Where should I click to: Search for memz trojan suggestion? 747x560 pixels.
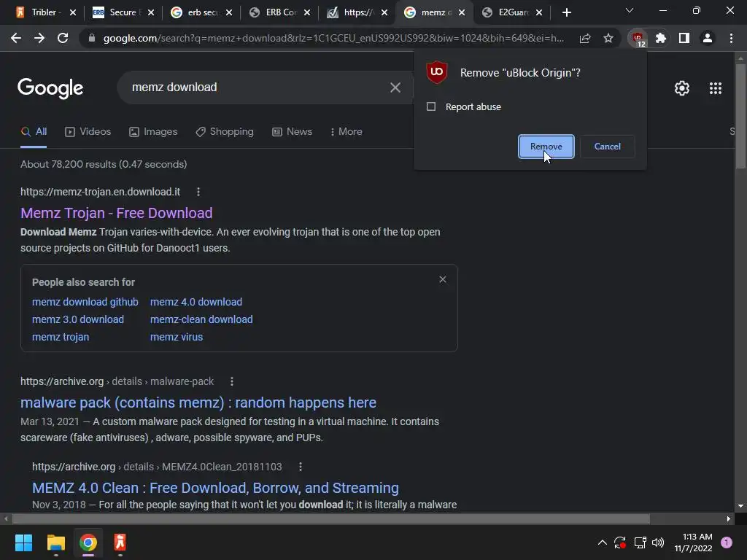coord(61,337)
